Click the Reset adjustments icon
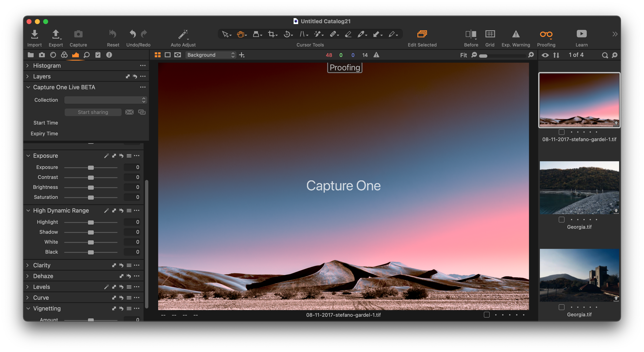 click(113, 34)
